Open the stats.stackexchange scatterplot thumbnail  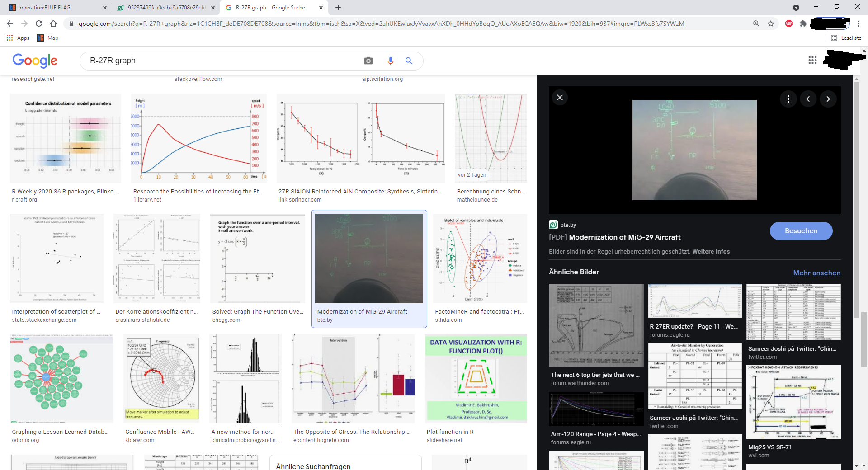pyautogui.click(x=57, y=258)
